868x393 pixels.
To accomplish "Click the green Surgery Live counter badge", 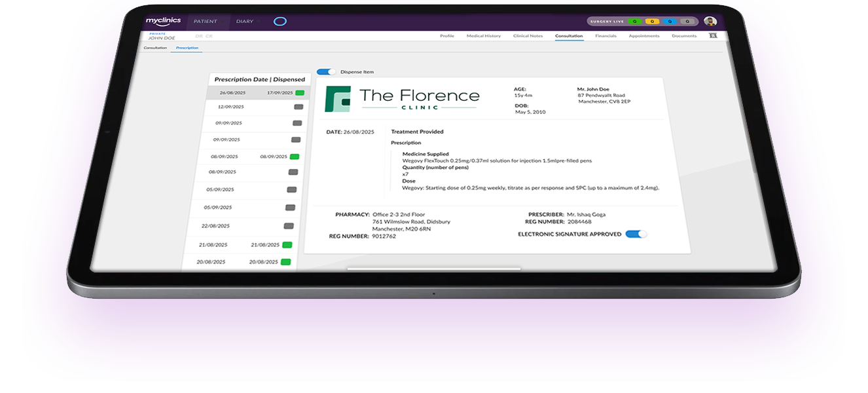I will 634,22.
